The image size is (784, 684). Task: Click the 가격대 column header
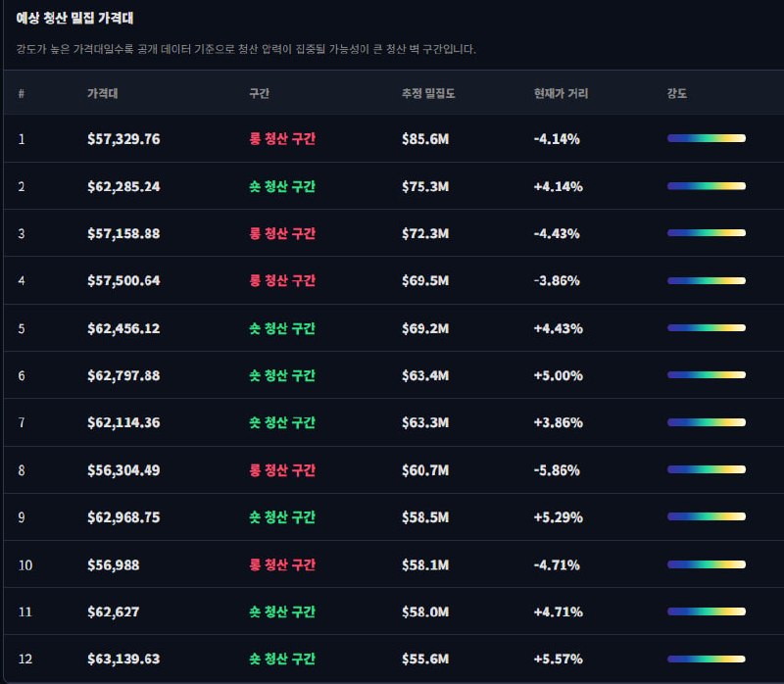102,93
